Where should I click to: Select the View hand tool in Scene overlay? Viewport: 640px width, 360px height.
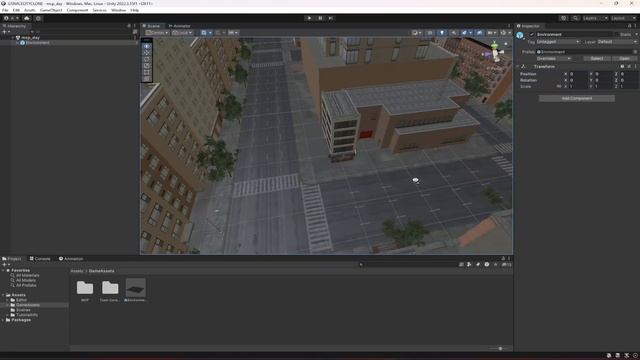pyautogui.click(x=147, y=46)
